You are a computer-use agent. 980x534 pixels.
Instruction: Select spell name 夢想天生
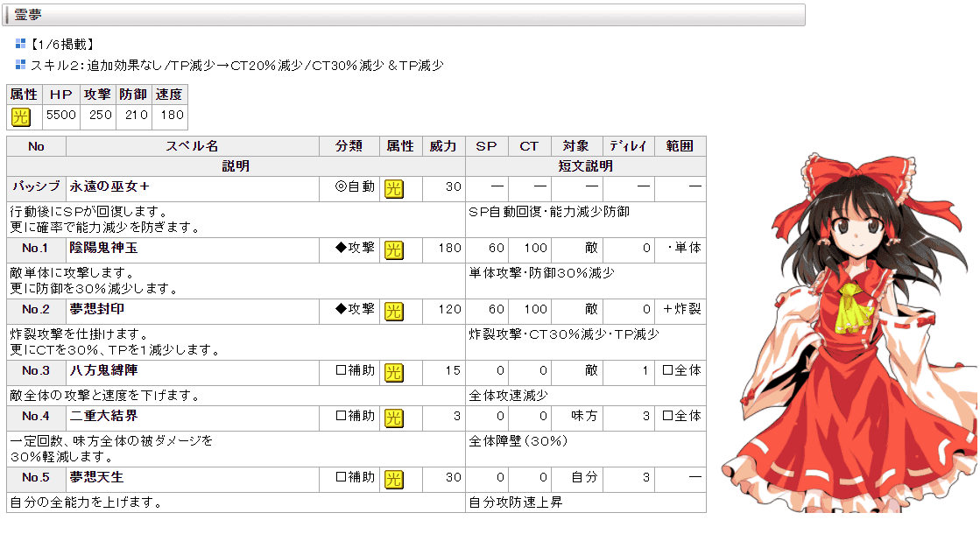click(x=97, y=476)
